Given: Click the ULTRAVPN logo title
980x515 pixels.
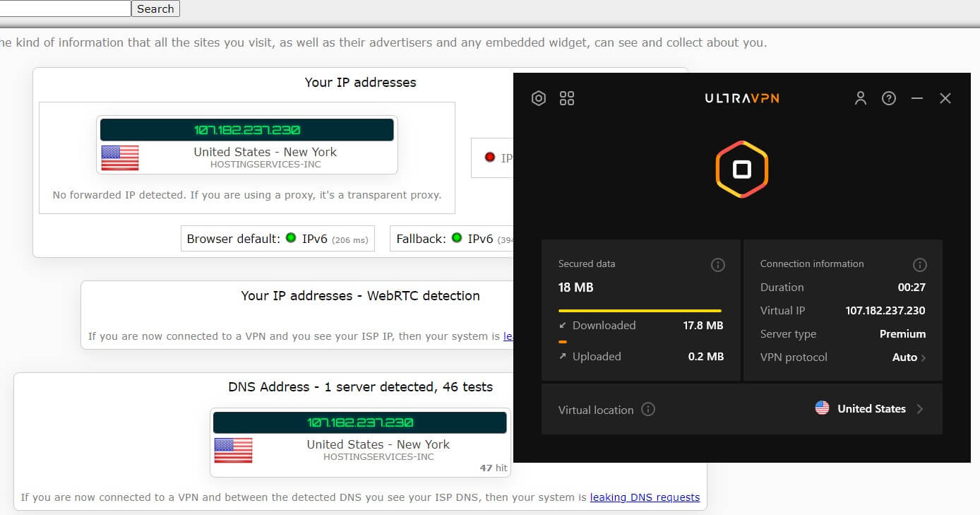Looking at the screenshot, I should [x=742, y=98].
